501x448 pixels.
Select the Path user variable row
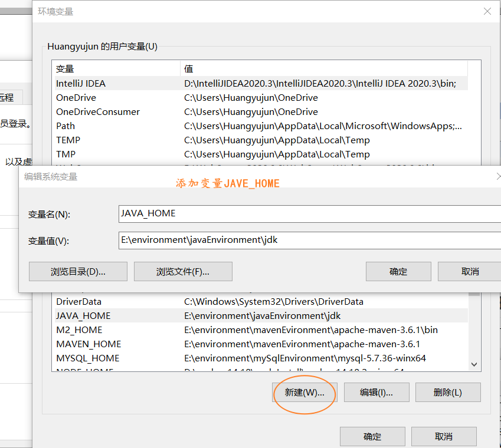(261, 126)
